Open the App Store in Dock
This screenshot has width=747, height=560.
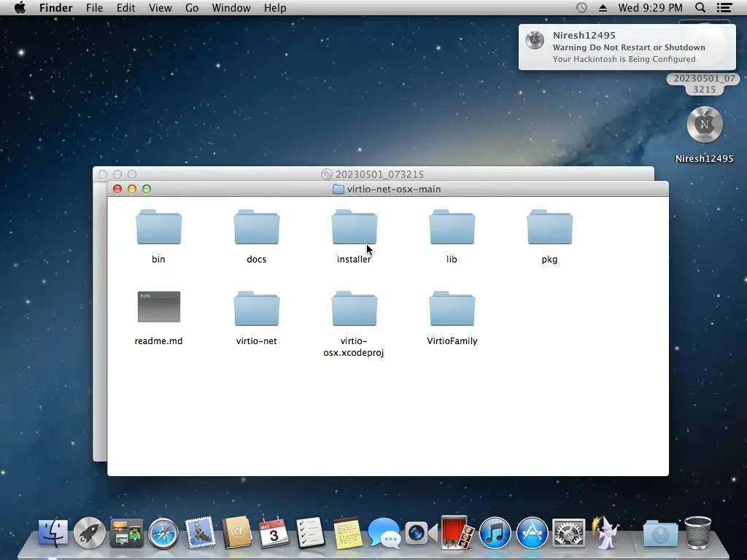point(532,533)
